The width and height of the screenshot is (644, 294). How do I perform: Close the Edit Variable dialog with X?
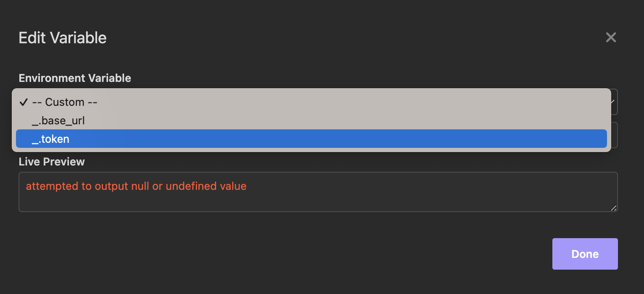click(x=611, y=37)
